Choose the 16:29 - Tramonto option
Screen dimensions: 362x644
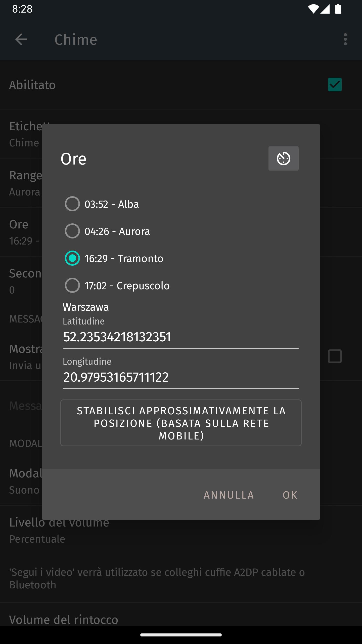click(114, 258)
